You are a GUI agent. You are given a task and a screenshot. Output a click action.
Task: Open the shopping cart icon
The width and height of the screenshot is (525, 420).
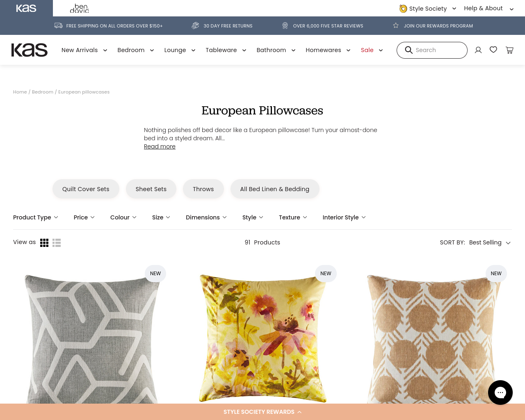(x=509, y=50)
